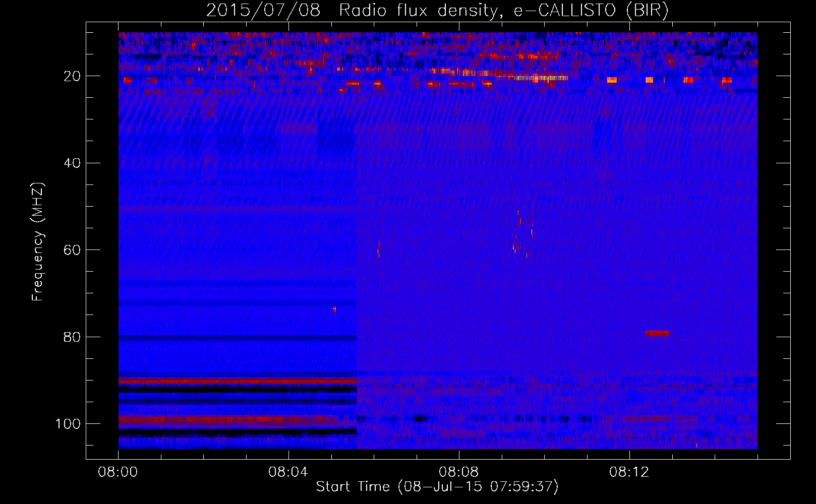The width and height of the screenshot is (816, 504).
Task: Click the 'Start Time (08-Jul-15 07:59:37)' label
Action: (x=437, y=487)
